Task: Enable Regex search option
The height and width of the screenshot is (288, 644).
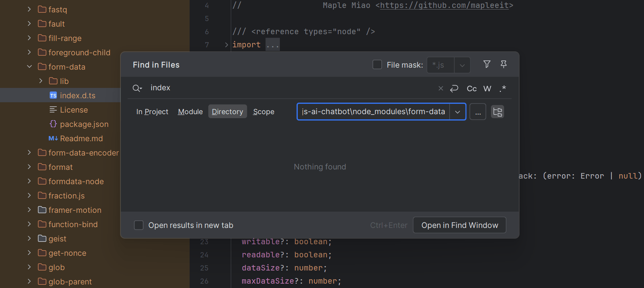Action: pos(502,88)
